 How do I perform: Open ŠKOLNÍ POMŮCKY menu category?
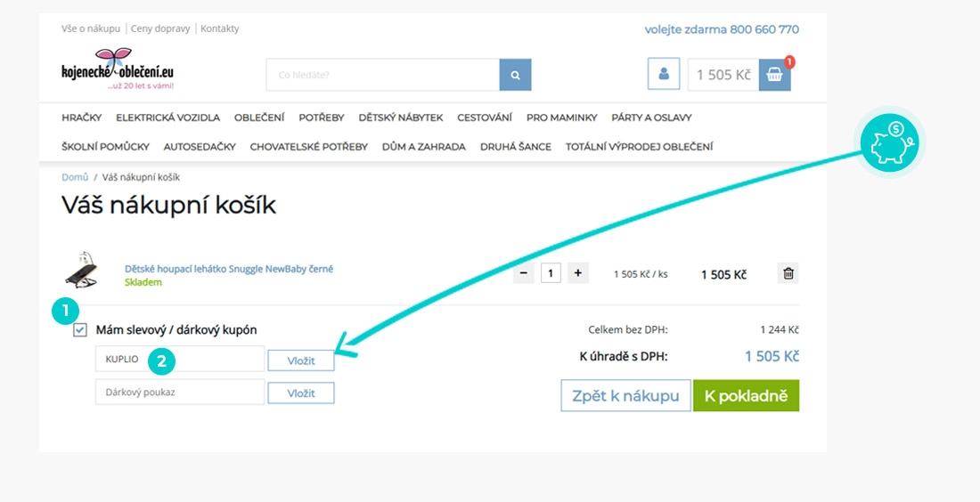106,147
